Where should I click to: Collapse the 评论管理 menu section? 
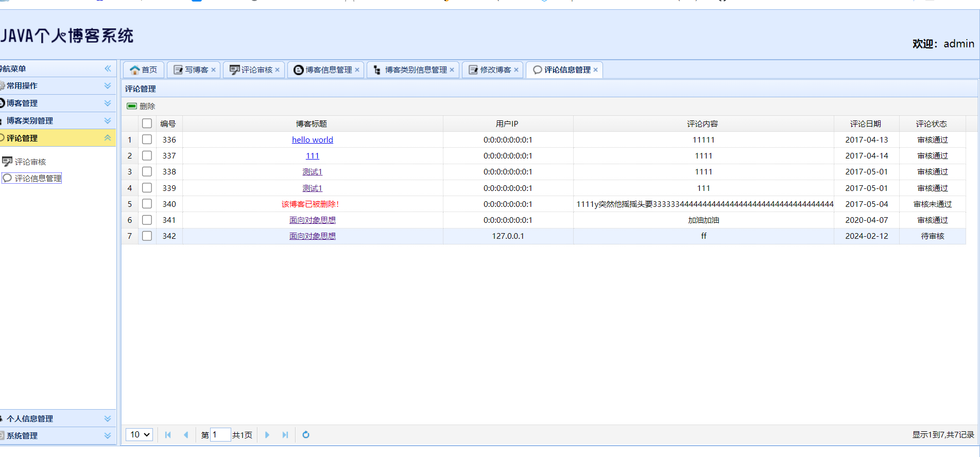click(x=108, y=138)
